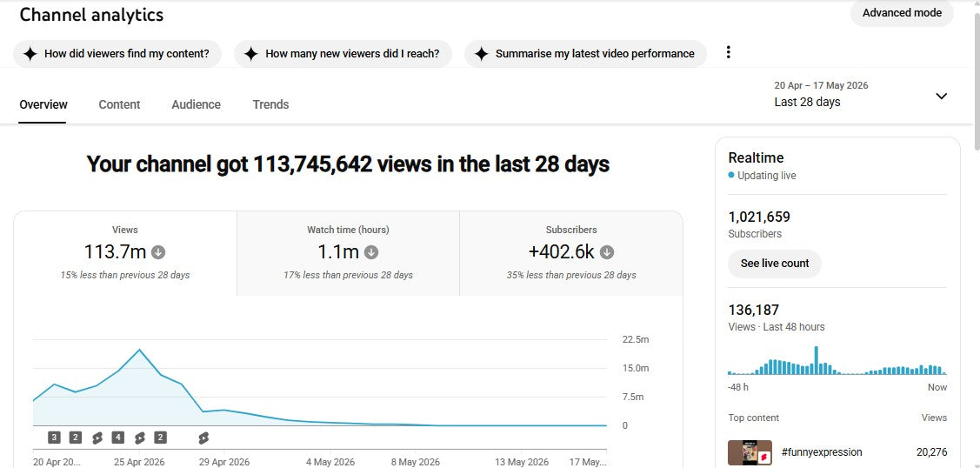This screenshot has height=468, width=980.
Task: Switch to the Audience tab
Action: [197, 104]
